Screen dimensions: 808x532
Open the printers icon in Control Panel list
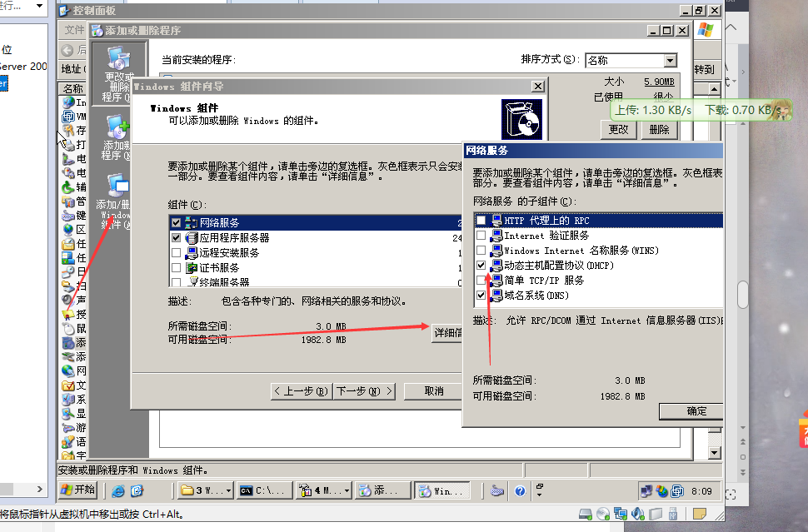68,145
